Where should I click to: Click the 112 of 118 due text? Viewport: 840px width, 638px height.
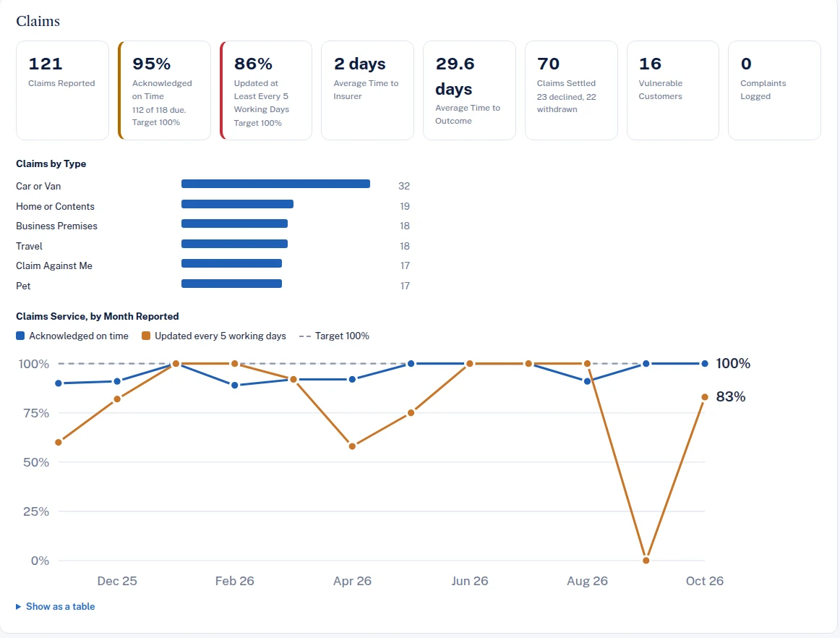[x=159, y=110]
